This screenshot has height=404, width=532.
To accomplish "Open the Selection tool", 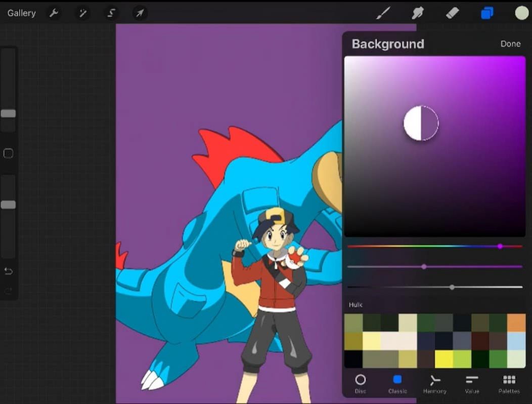I will point(111,13).
